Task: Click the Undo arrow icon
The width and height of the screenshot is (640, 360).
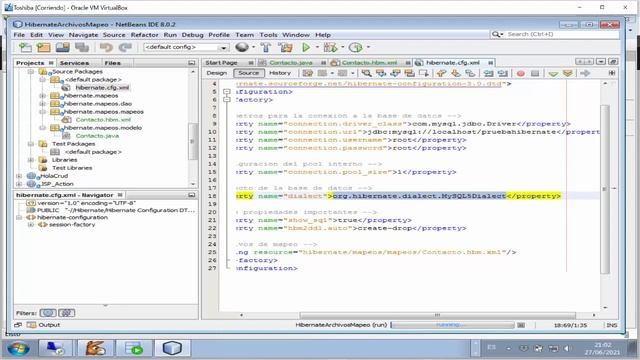Action: pos(106,47)
